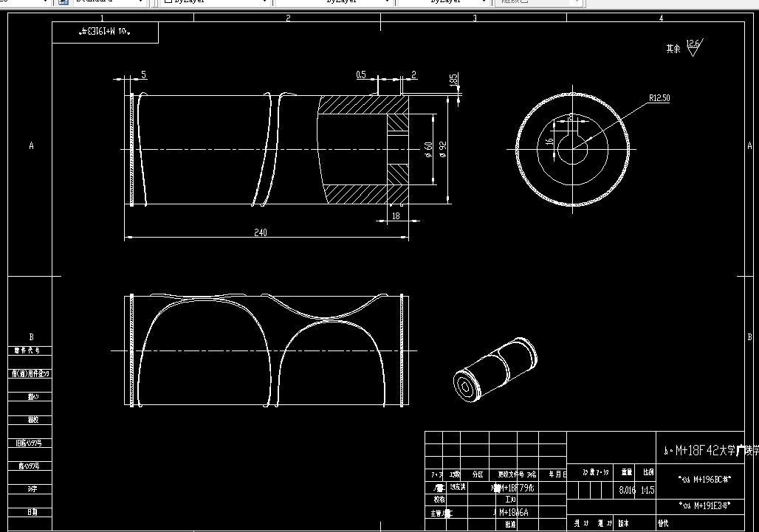Click the 日期 cell in left margin
The width and height of the screenshot is (759, 532).
[x=30, y=512]
